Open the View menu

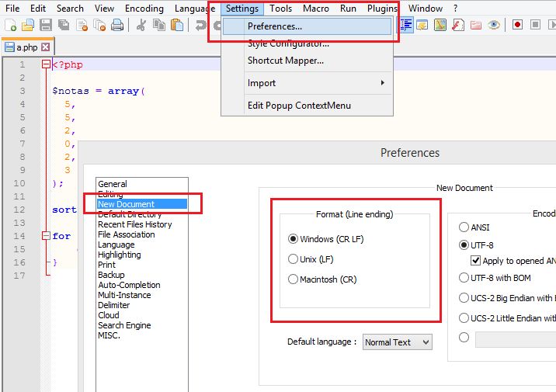point(104,9)
